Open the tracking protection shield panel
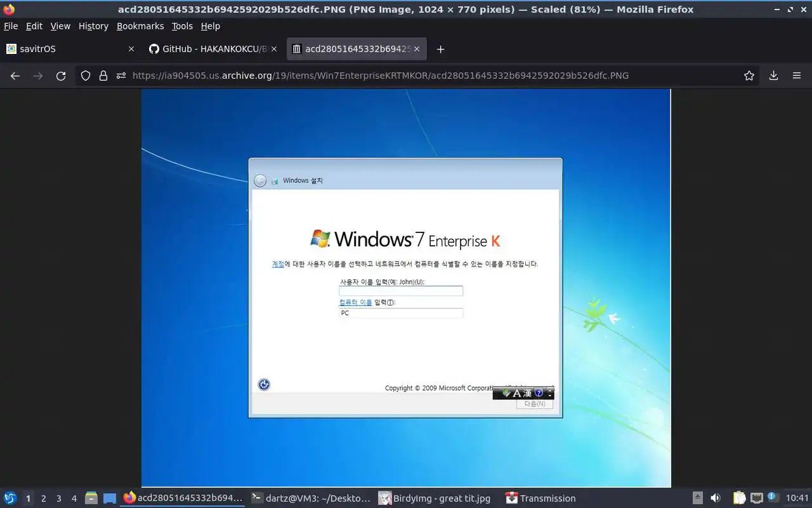Viewport: 812px width, 508px height. (x=86, y=76)
